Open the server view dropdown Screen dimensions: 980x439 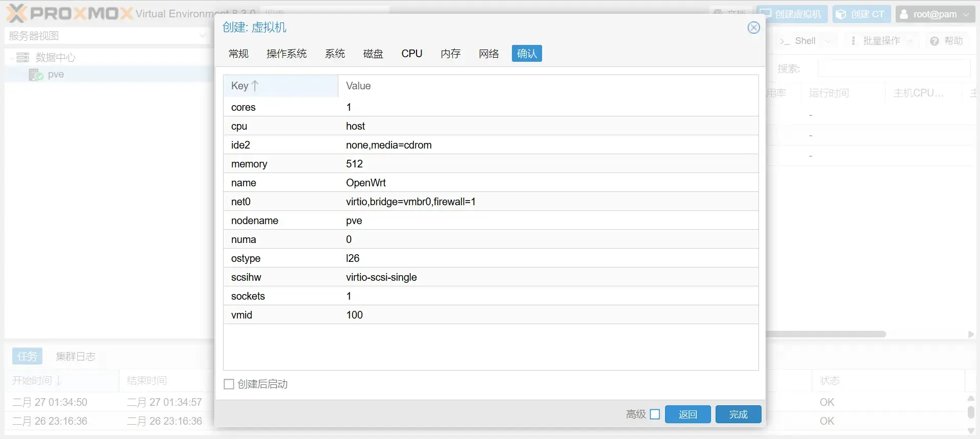(x=202, y=36)
